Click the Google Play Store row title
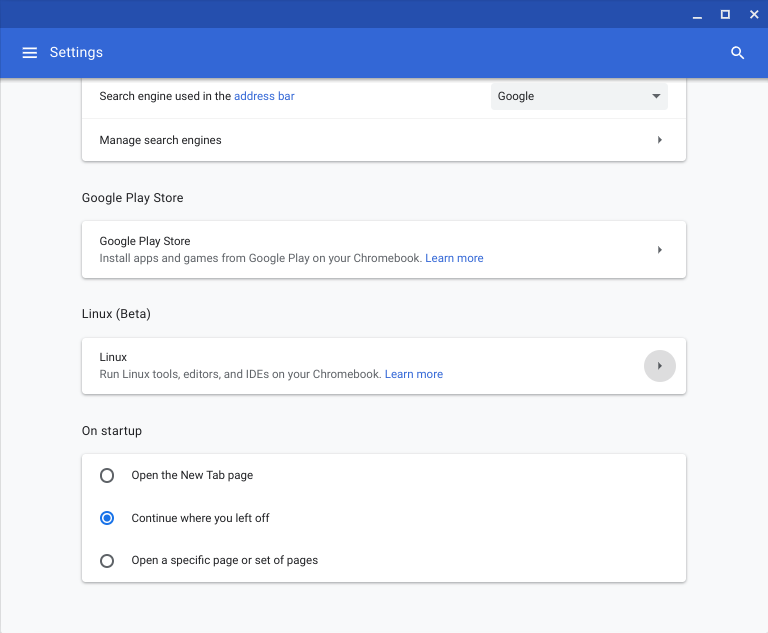Image resolution: width=768 pixels, height=633 pixels. tap(144, 241)
